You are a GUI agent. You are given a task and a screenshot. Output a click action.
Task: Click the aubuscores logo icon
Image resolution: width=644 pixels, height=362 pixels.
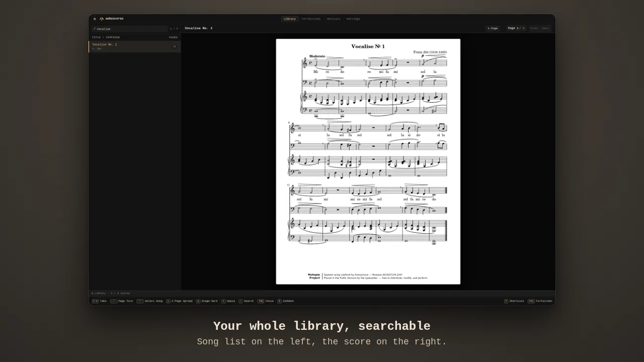point(102,19)
